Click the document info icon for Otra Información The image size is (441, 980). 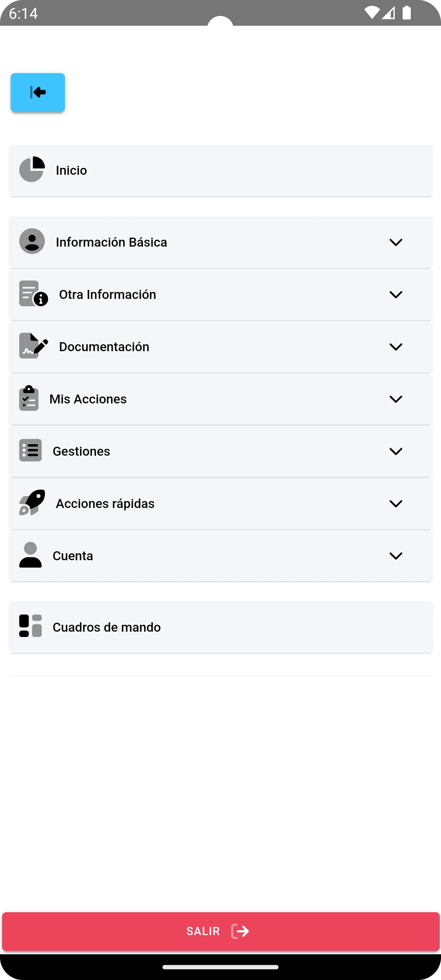click(x=33, y=293)
